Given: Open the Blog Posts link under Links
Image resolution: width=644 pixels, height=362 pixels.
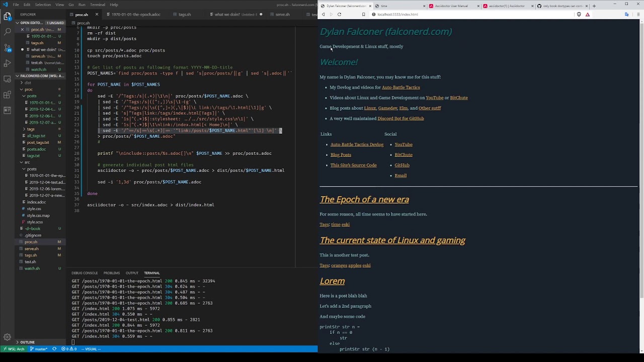Looking at the screenshot, I should [341, 155].
